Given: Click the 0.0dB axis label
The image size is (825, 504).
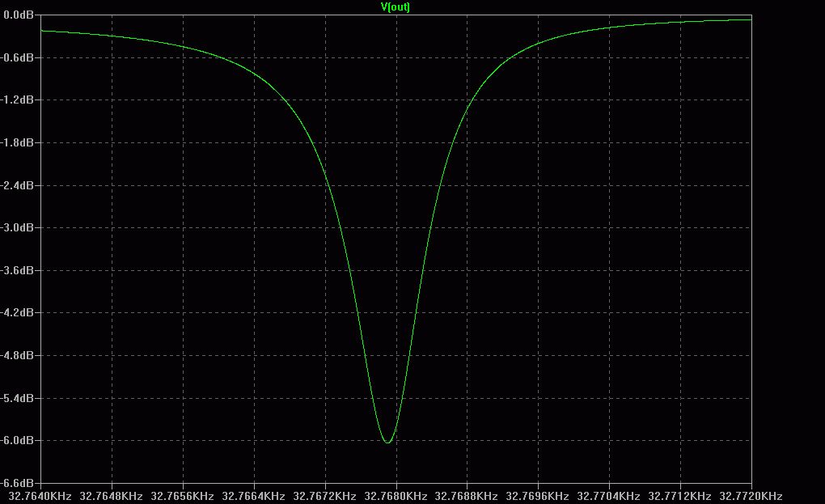Looking at the screenshot, I should [19, 15].
